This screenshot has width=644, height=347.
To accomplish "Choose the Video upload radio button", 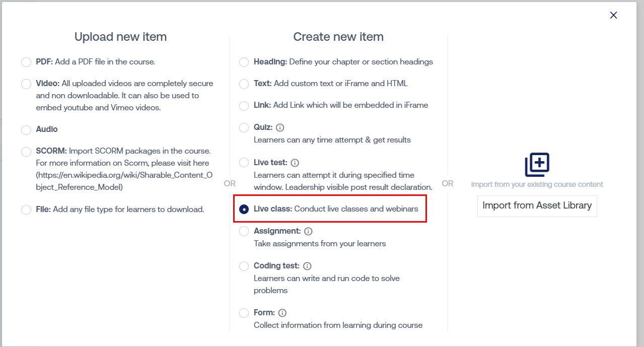I will (x=26, y=84).
